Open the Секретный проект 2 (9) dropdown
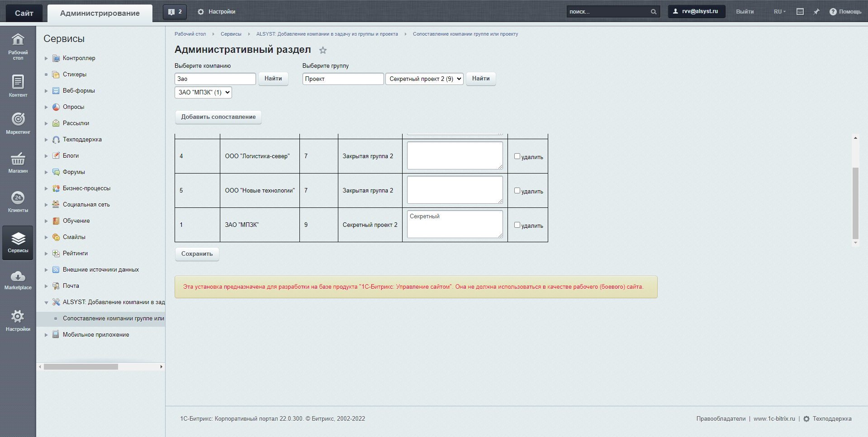868x437 pixels. (x=424, y=79)
